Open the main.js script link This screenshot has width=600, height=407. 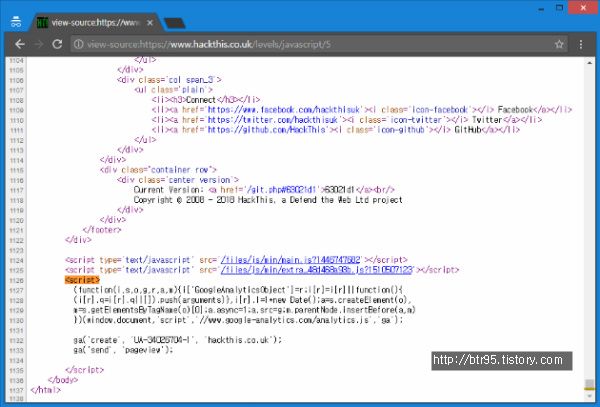[290, 260]
